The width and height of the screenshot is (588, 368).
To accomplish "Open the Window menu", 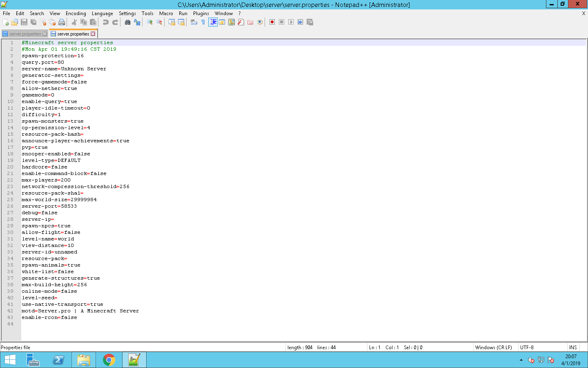I will click(x=224, y=13).
